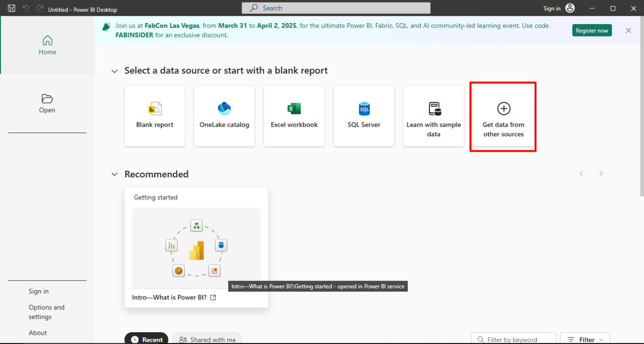Choose Excel workbook data source
644x344 pixels.
[x=294, y=116]
